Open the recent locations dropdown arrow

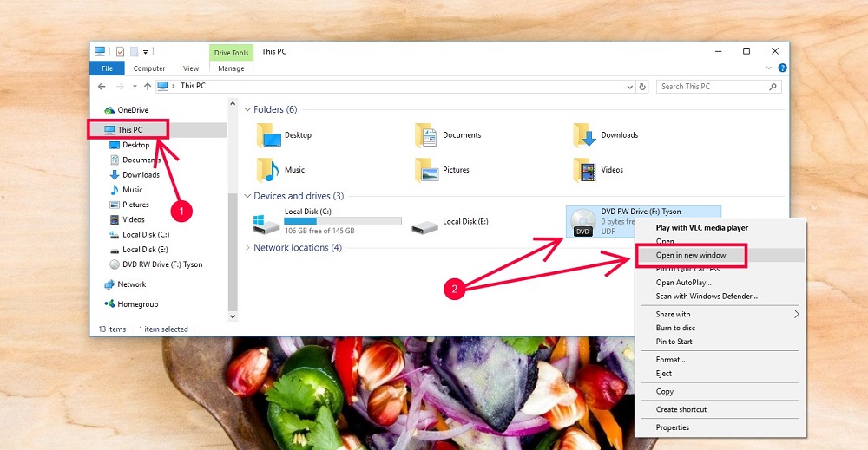coord(135,86)
